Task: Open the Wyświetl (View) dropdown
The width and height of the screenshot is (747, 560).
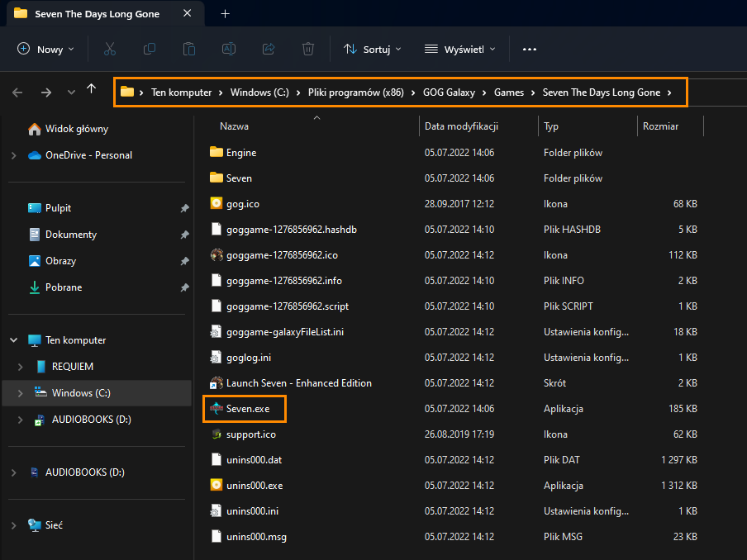Action: click(x=460, y=49)
